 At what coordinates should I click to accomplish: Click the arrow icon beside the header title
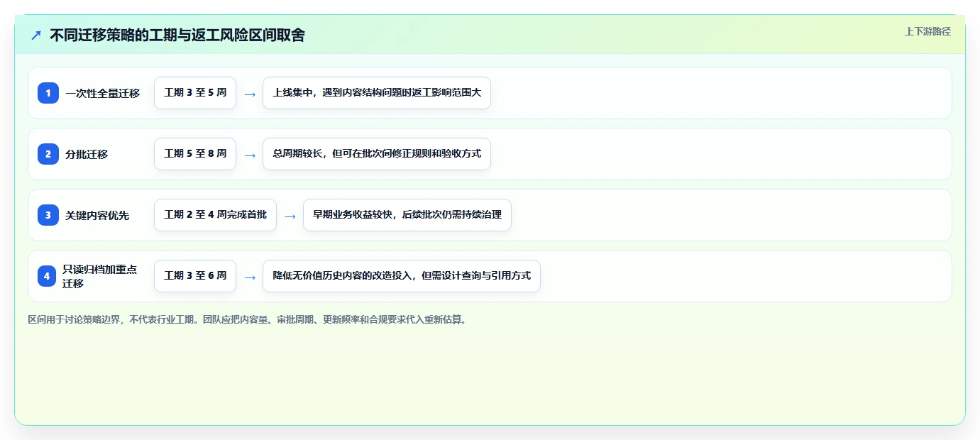(x=36, y=35)
